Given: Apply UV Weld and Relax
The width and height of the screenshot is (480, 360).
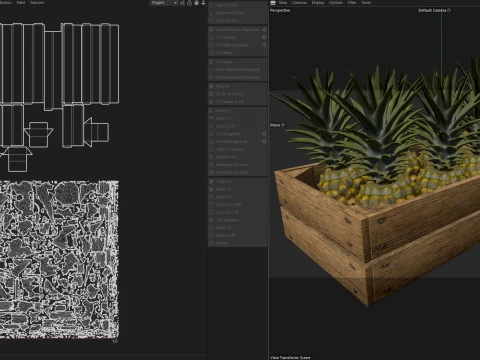Looking at the screenshot, I should [x=234, y=45].
